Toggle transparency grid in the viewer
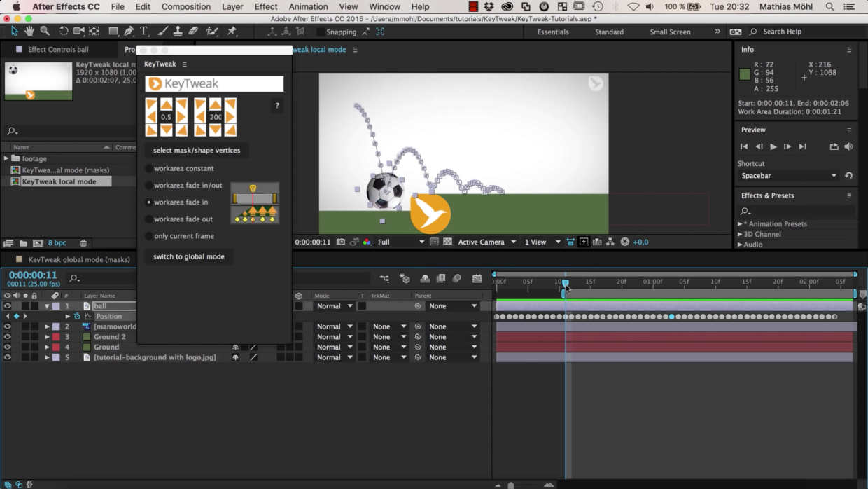 pyautogui.click(x=448, y=242)
